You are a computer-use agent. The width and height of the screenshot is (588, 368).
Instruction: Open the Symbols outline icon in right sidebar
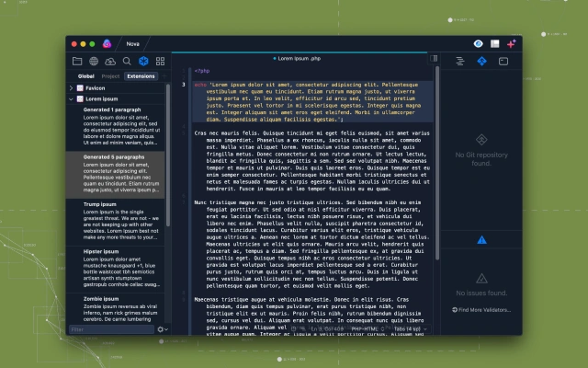(x=460, y=61)
